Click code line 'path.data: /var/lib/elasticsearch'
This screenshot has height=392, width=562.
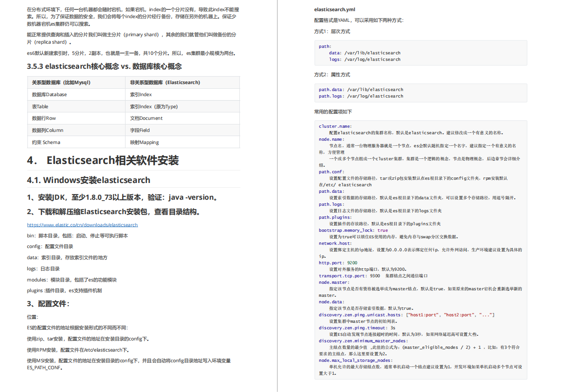click(x=361, y=90)
